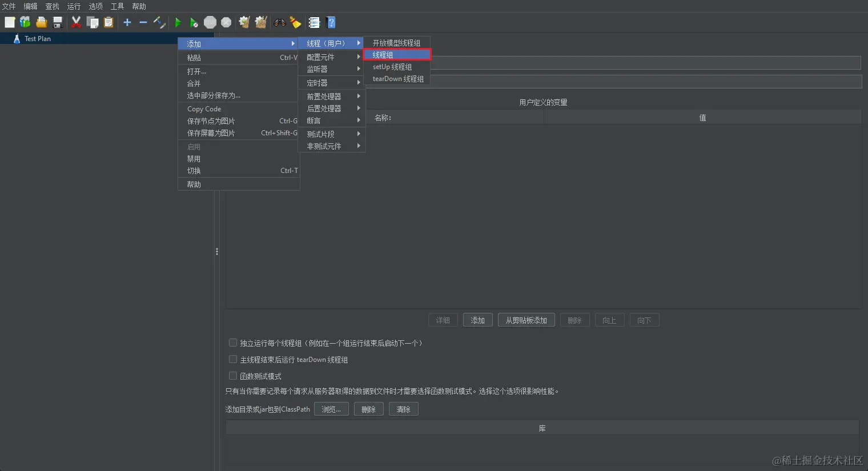This screenshot has height=471, width=868.
Task: Open the 运行 menu
Action: [x=74, y=6]
